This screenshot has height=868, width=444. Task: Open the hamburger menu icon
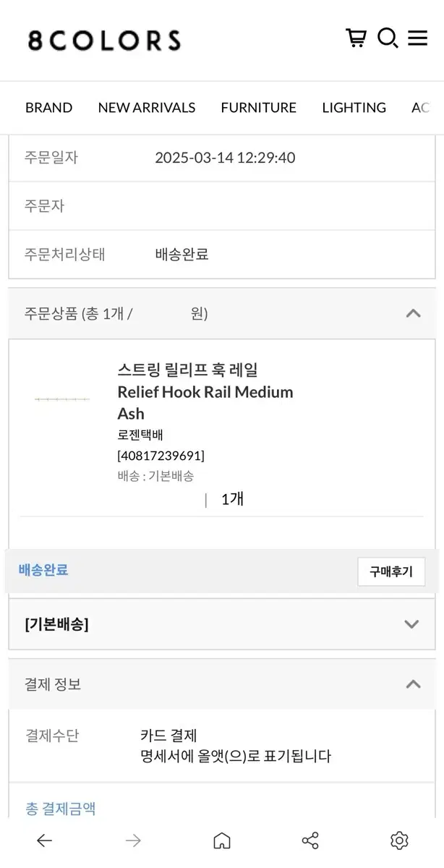pos(418,38)
